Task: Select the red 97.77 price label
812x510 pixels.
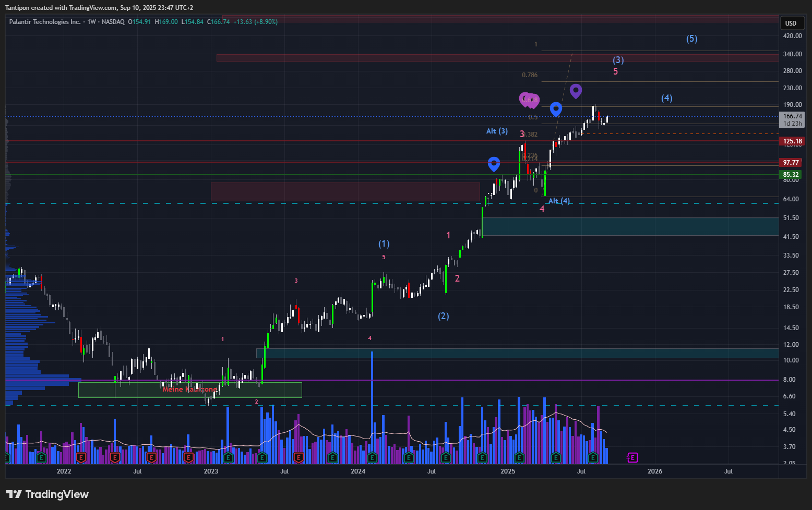Action: click(791, 163)
